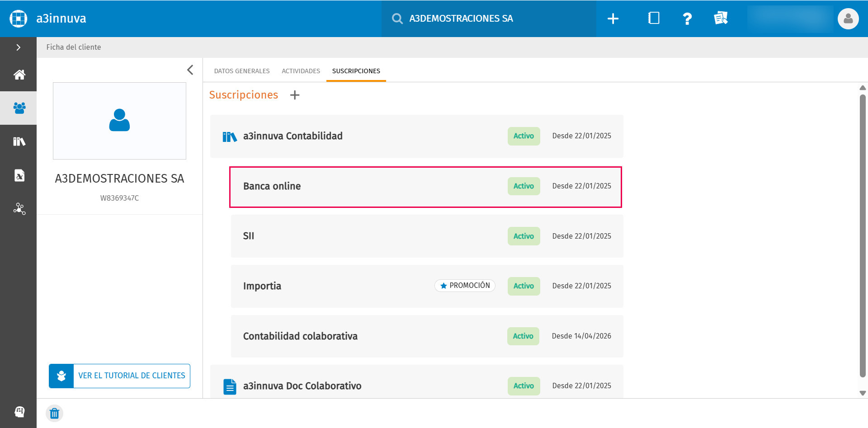Open the connections network sidebar icon
This screenshot has width=868, height=428.
19,208
